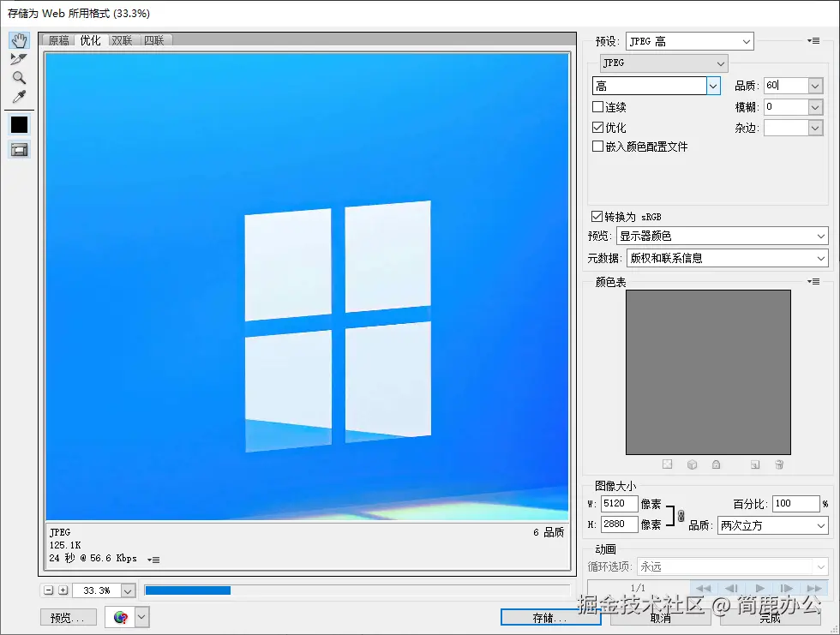Open the 循环选项 永远 dropdown
Viewport: 840px width, 635px height.
732,566
